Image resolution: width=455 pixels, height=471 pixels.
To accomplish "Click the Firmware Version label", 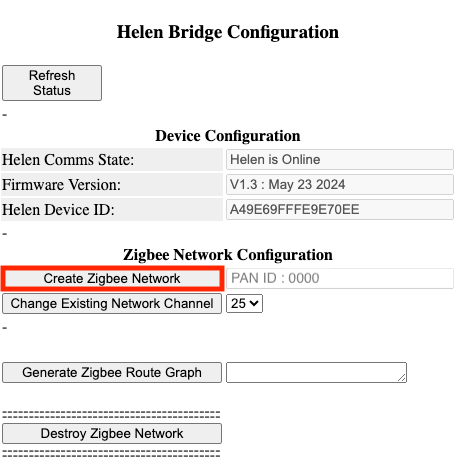I will coord(61,185).
